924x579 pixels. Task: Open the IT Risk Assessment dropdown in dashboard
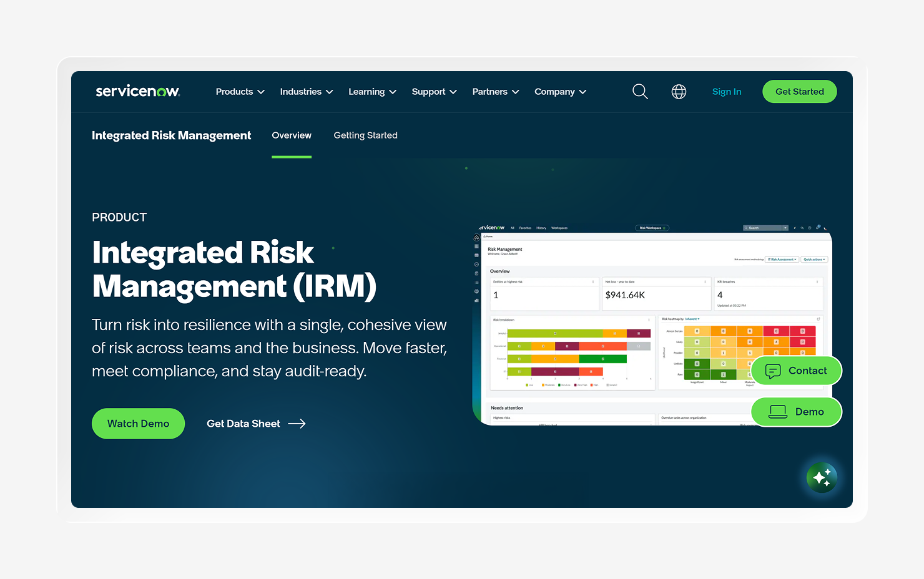(782, 260)
